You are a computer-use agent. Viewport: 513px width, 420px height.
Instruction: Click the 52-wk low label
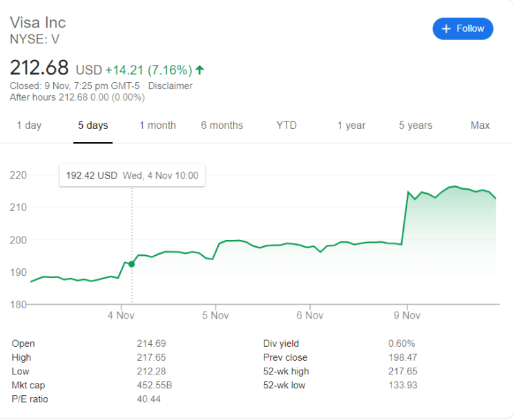coord(284,386)
